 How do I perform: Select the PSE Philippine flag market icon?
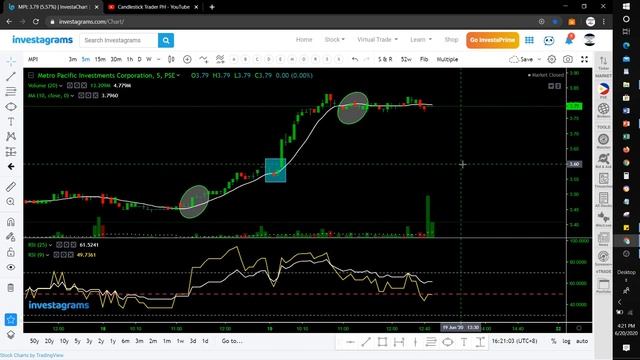pos(603,89)
